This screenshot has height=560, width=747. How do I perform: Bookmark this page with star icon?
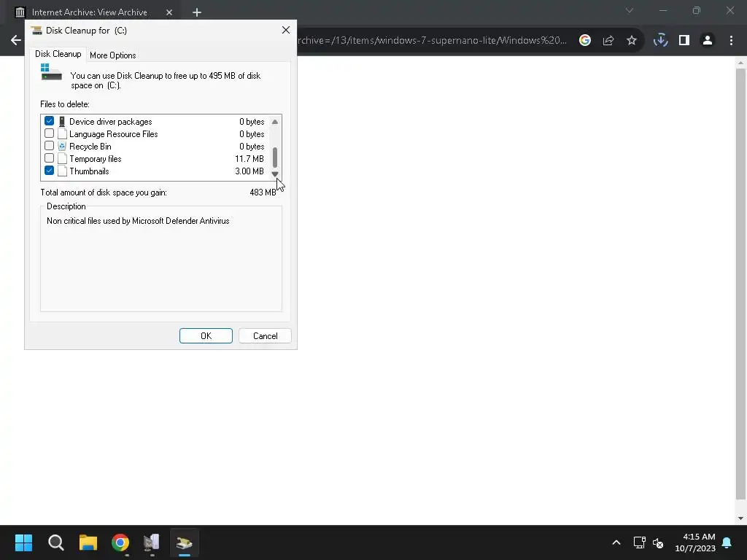[632, 40]
